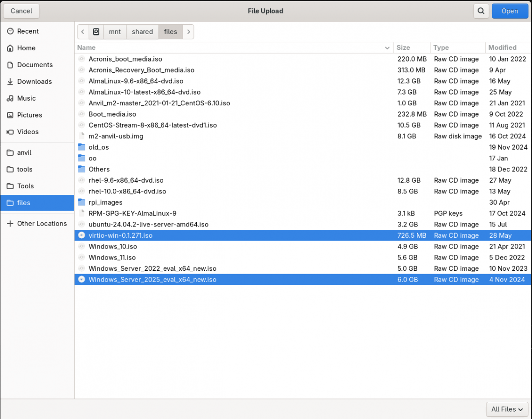Switch to the shared path segment
The width and height of the screenshot is (532, 419).
pos(142,32)
